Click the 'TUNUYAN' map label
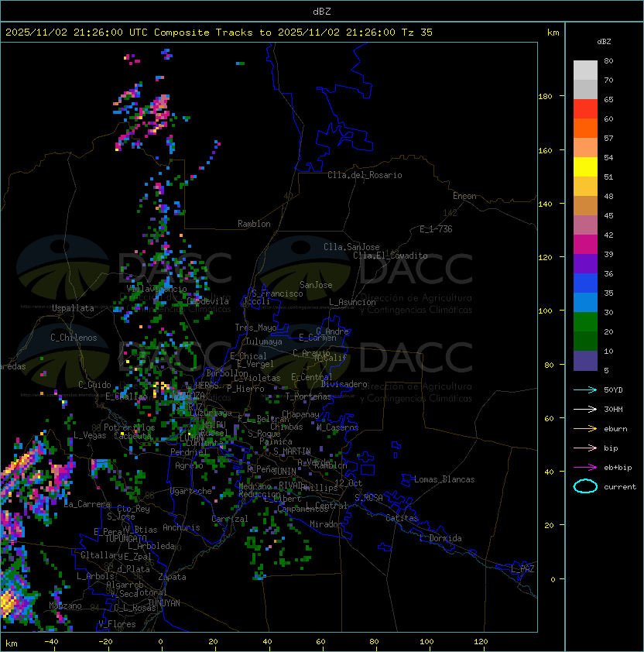 (164, 603)
